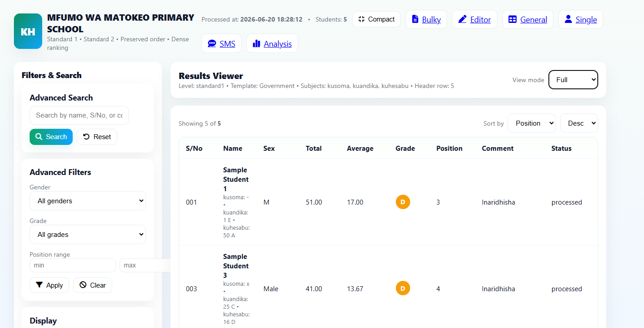Focus the name search input field

point(79,115)
